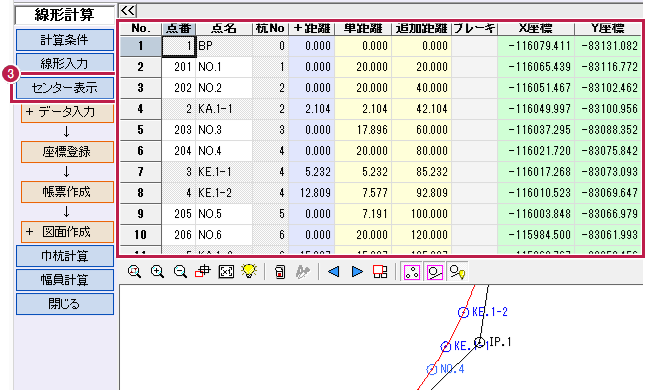The image size is (647, 390).
Task: Click point number 201 cell
Action: (x=179, y=67)
